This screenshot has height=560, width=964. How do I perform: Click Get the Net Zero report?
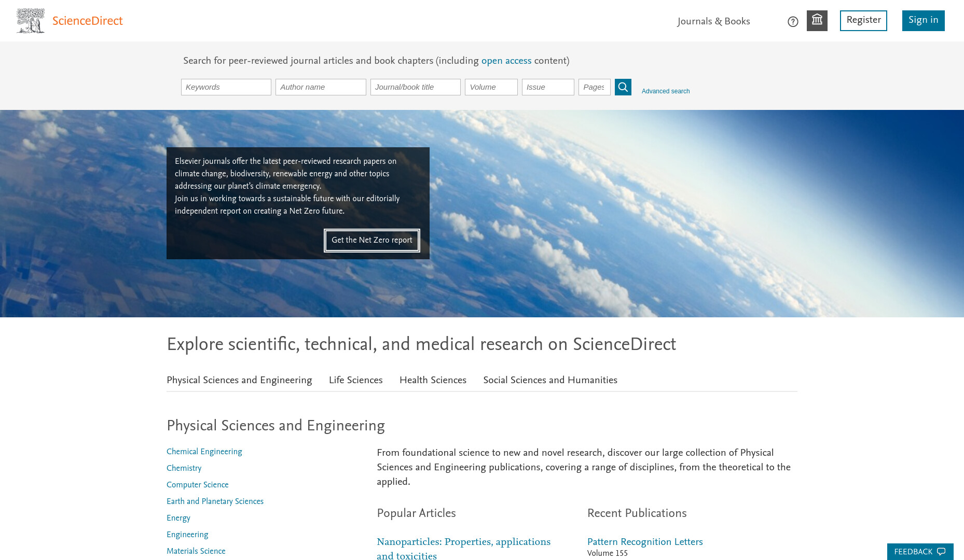(x=372, y=241)
